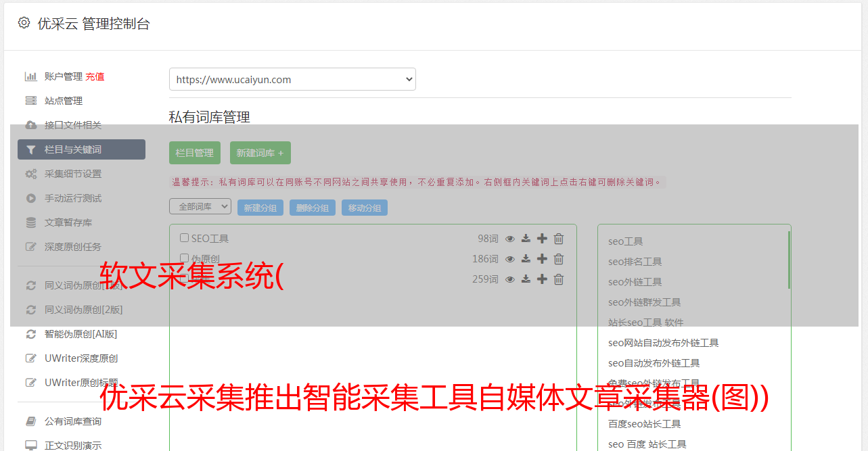Click the gears icon beside 采集细节设置
This screenshot has height=451, width=868.
[30, 174]
